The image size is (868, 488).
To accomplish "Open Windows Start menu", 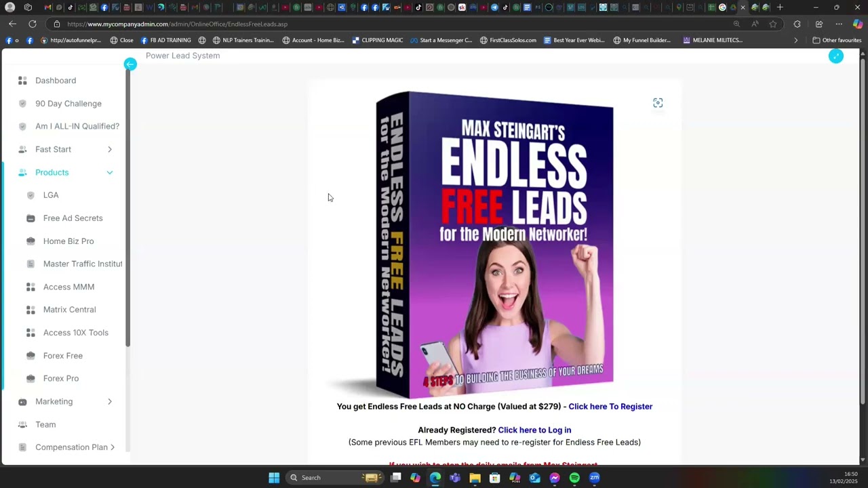I will (x=274, y=478).
